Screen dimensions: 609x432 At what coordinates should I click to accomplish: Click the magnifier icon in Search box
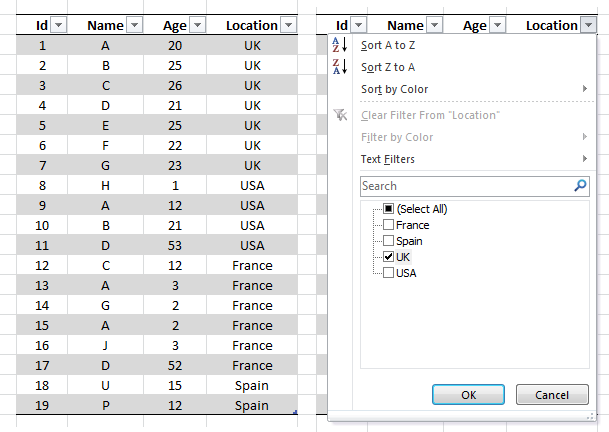click(x=580, y=186)
